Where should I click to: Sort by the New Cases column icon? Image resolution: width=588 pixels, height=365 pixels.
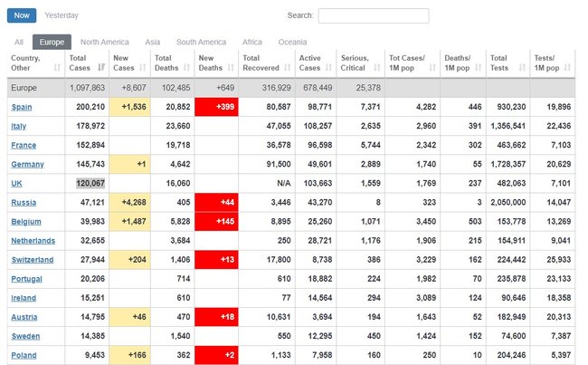click(x=143, y=68)
